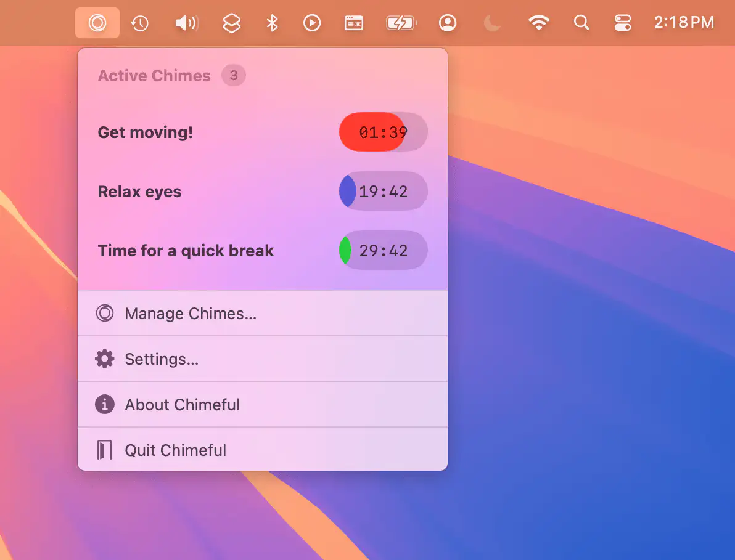The image size is (735, 560).
Task: Open the user account menu bar icon
Action: tap(448, 23)
